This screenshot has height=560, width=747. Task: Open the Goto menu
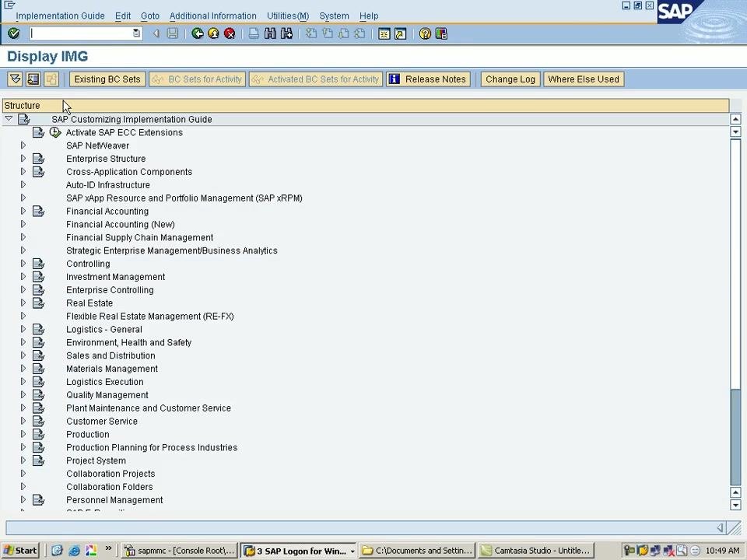150,16
